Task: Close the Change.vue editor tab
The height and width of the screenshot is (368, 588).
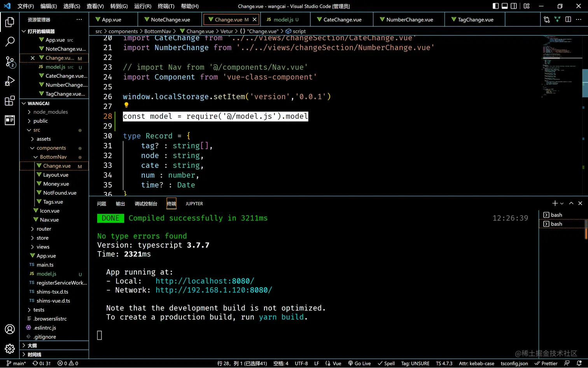Action: point(255,19)
